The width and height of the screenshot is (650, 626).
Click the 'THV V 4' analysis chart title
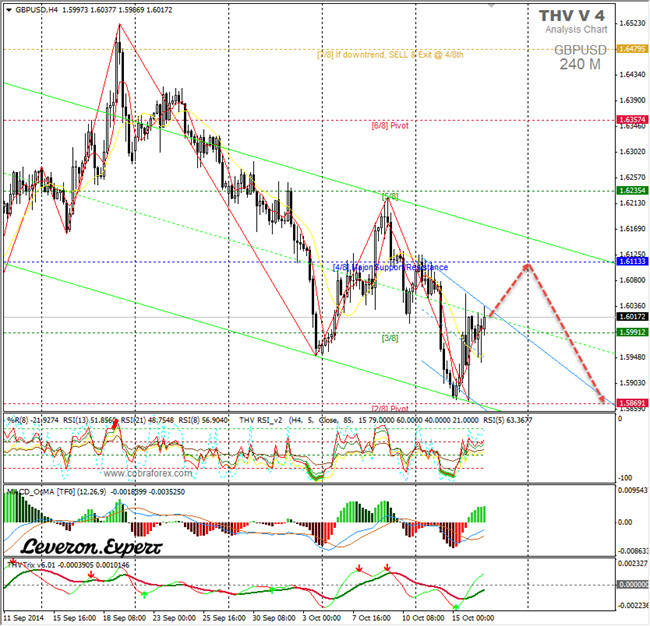[571, 15]
